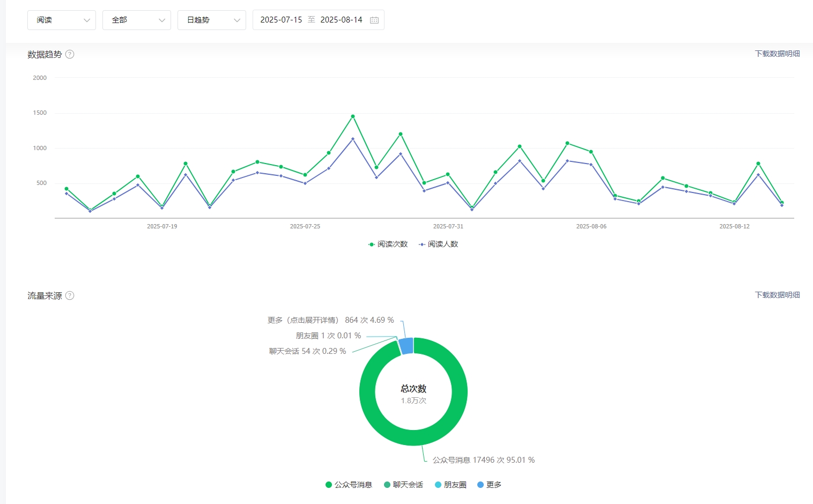Open the 阅读 metric dropdown
Viewport: 813px width, 504px height.
[x=62, y=20]
